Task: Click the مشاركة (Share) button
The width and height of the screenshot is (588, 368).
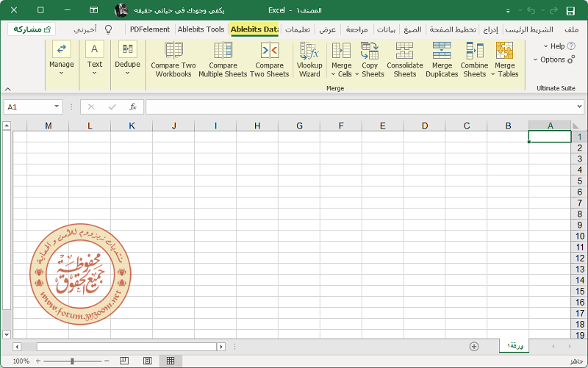Action: 32,29
